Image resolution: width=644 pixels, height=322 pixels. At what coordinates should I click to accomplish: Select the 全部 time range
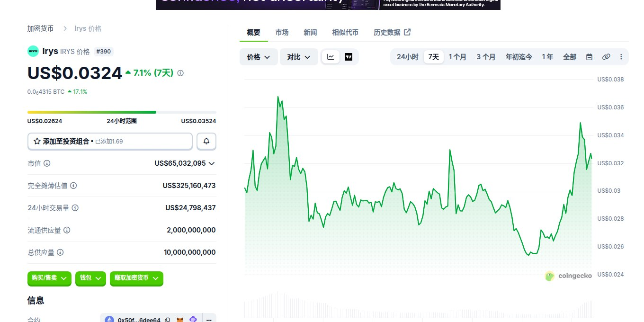tap(570, 57)
